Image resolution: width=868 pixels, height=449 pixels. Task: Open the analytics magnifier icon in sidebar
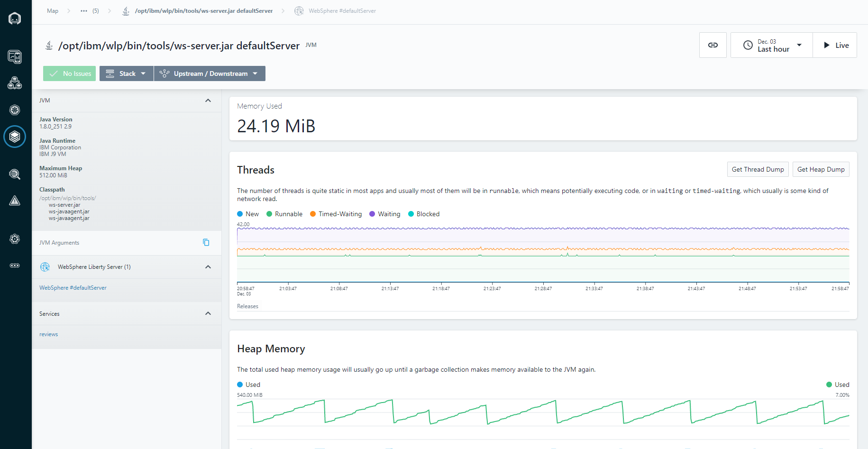15,174
